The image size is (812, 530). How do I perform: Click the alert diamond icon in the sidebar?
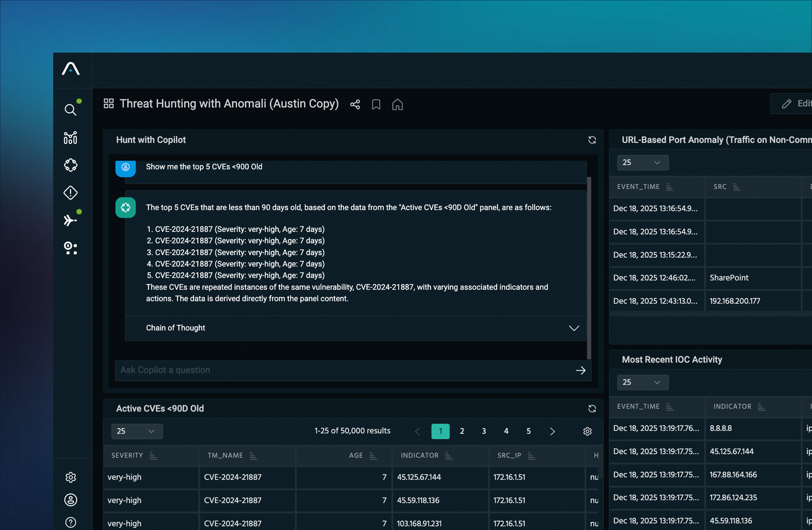[x=70, y=193]
